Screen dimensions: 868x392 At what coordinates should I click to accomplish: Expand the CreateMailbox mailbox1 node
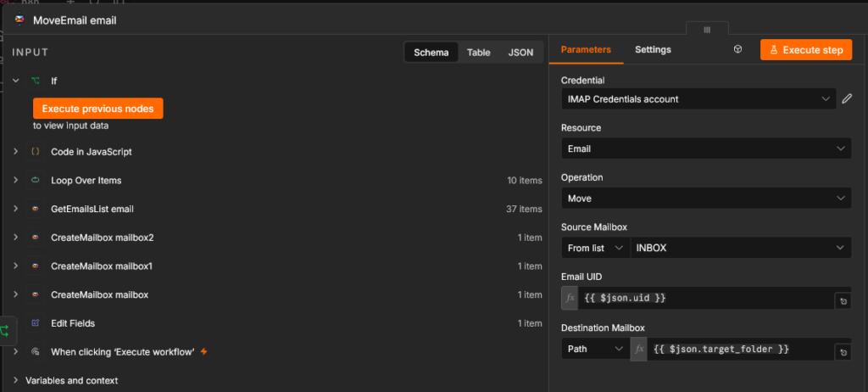16,266
